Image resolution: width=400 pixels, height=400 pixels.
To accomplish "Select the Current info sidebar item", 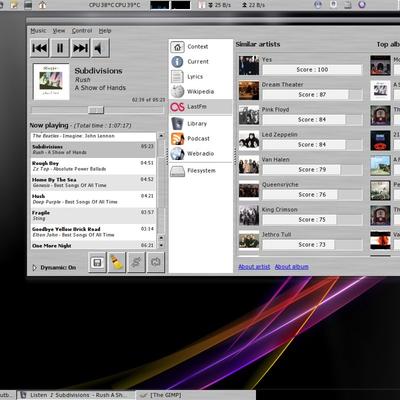I will tap(200, 62).
